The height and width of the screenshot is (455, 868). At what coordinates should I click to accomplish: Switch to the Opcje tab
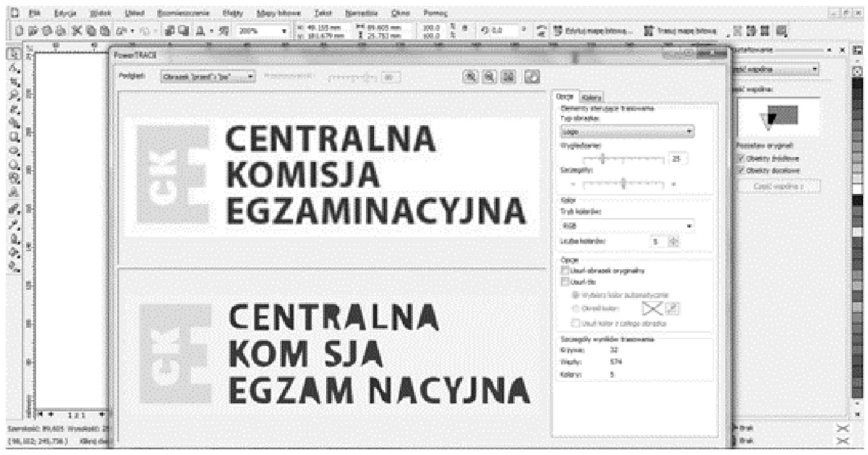click(x=566, y=96)
